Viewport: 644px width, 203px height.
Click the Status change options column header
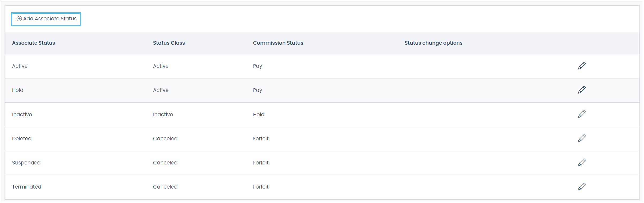pos(433,43)
